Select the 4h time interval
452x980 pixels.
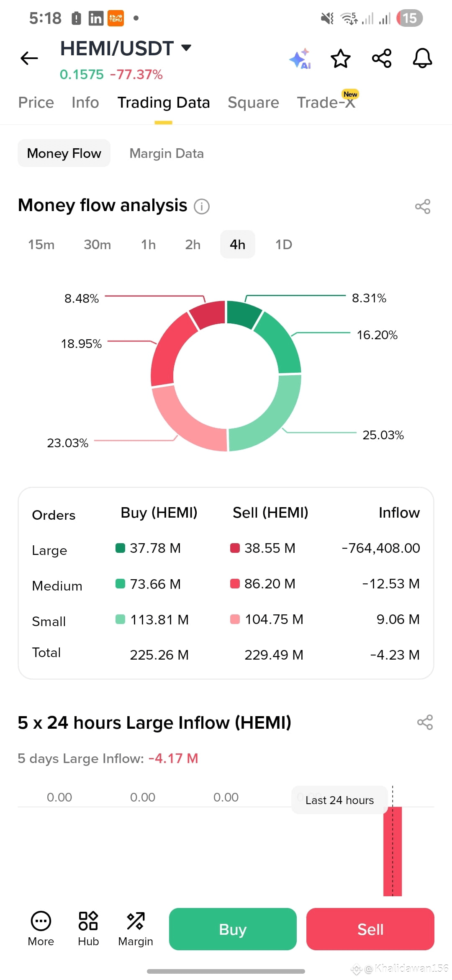[238, 244]
